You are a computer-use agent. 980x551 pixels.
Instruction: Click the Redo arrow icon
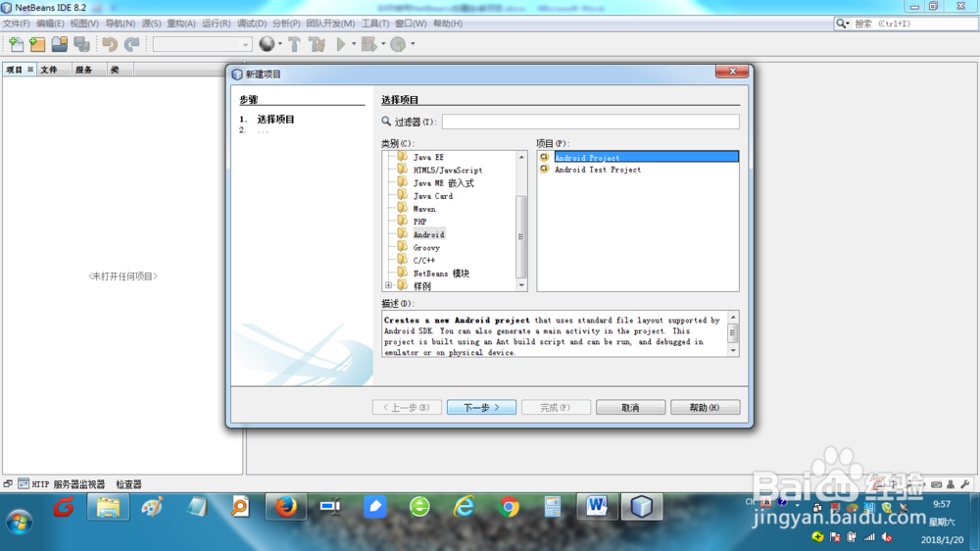coord(131,44)
